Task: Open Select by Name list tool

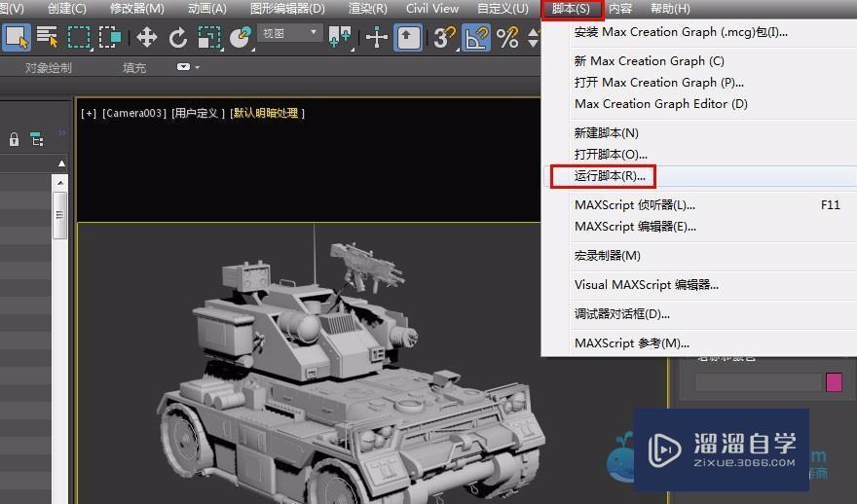Action: pyautogui.click(x=48, y=38)
